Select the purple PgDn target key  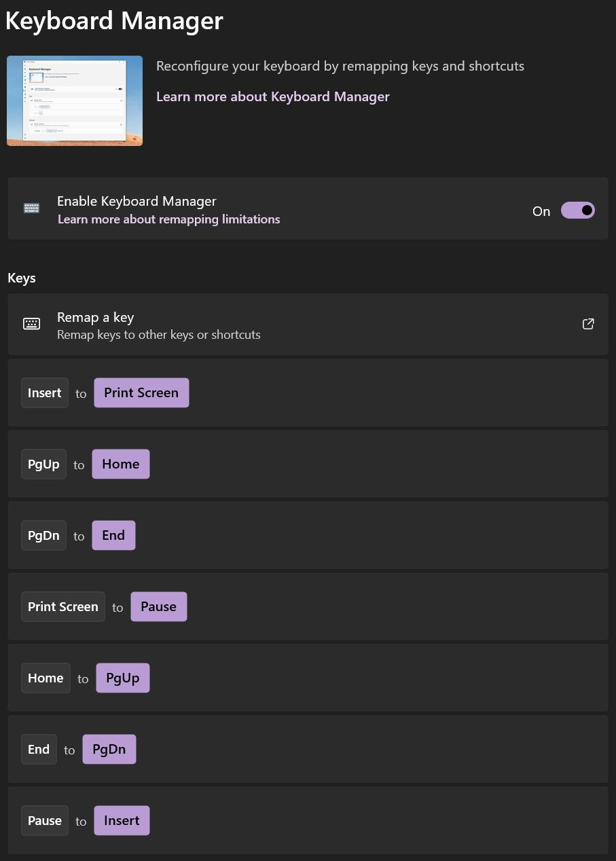tap(109, 749)
